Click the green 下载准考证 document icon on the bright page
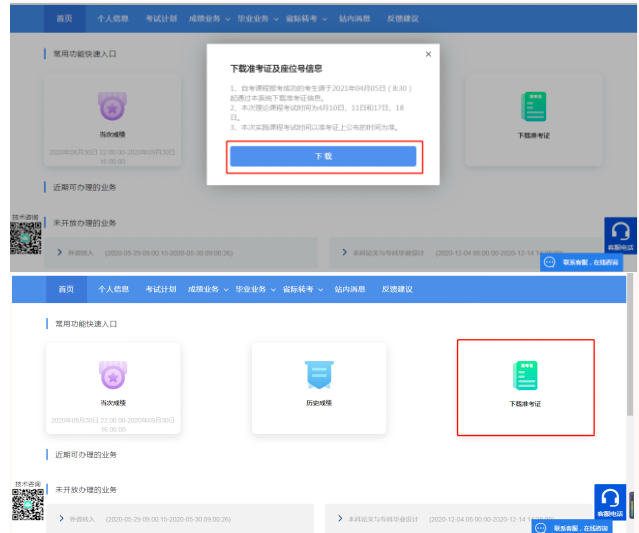This screenshot has width=639, height=533. (x=525, y=375)
